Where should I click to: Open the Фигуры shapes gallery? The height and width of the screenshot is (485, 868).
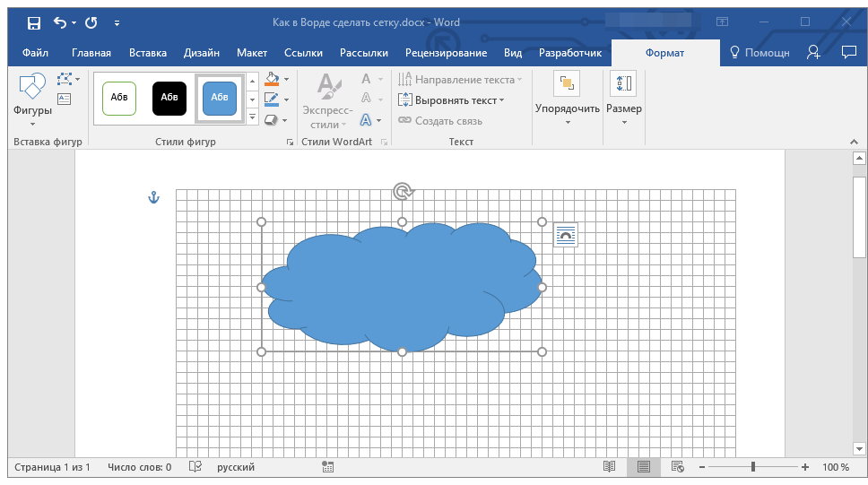(x=32, y=94)
